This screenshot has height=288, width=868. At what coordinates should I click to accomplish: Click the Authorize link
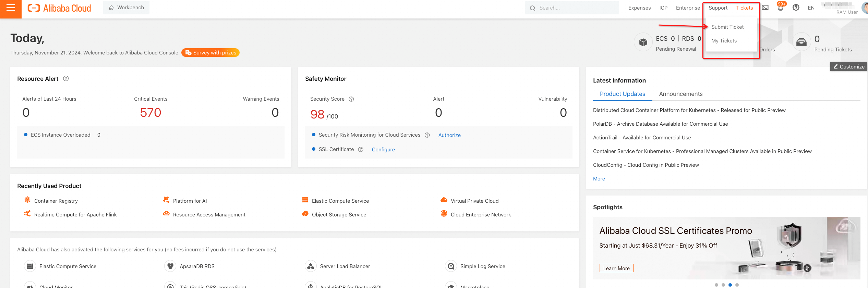pyautogui.click(x=449, y=135)
